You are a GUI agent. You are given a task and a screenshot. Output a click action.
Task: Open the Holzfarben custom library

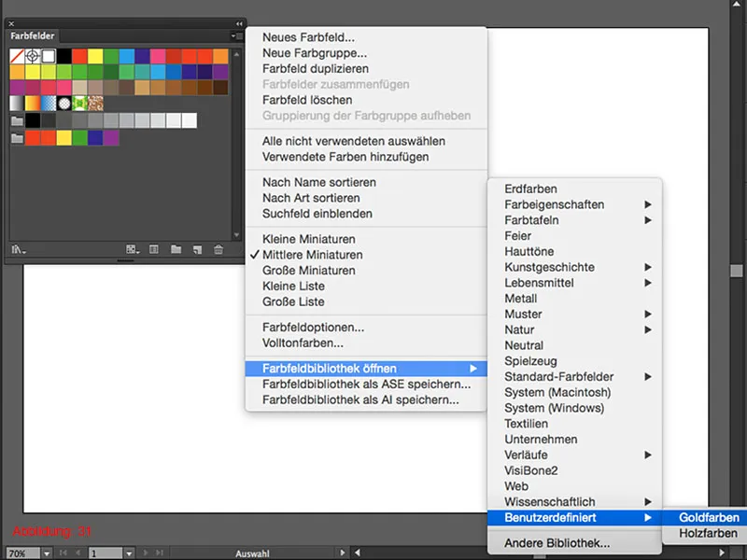point(704,533)
